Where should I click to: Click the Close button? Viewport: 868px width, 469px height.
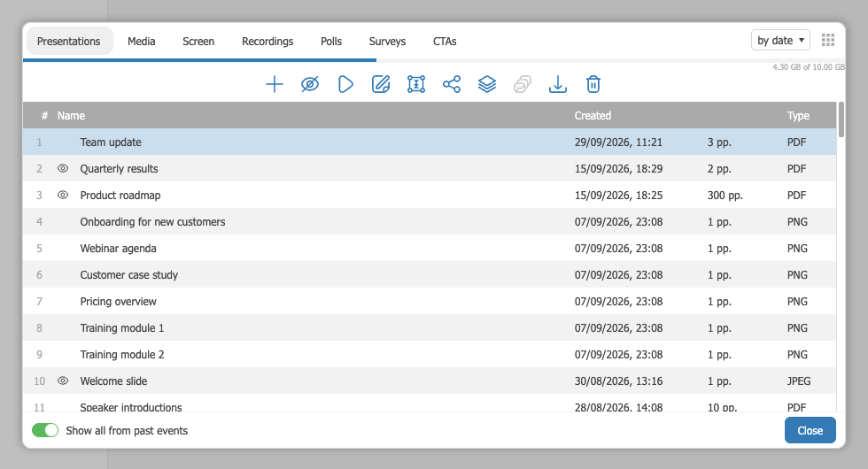click(810, 430)
